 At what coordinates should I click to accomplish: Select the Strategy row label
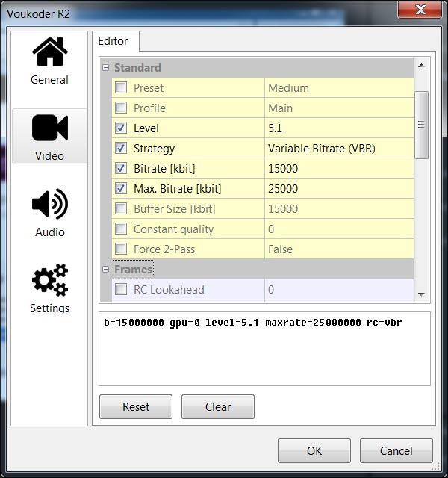pos(155,149)
